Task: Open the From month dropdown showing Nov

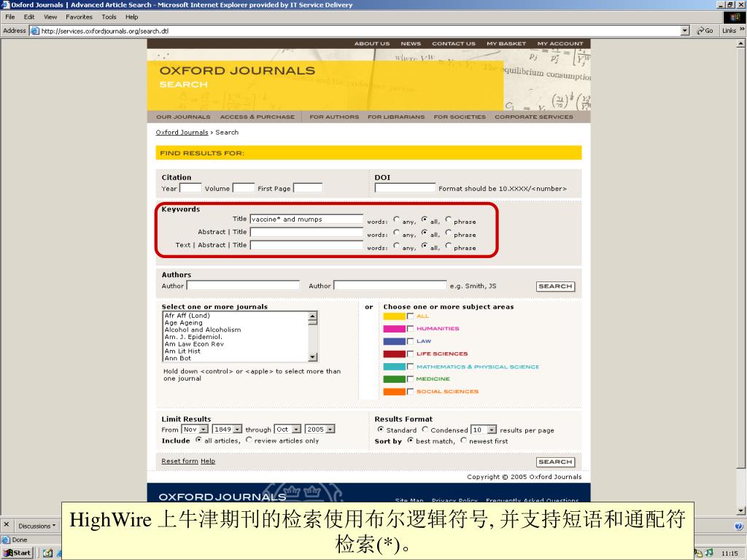Action: pos(195,429)
